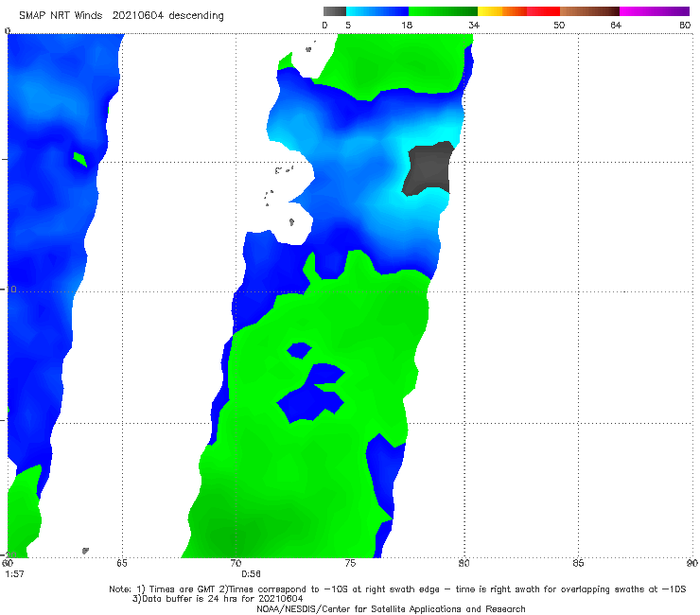Click the longitude label '90' on bottom axis
This screenshot has width=700, height=615.
(x=692, y=564)
